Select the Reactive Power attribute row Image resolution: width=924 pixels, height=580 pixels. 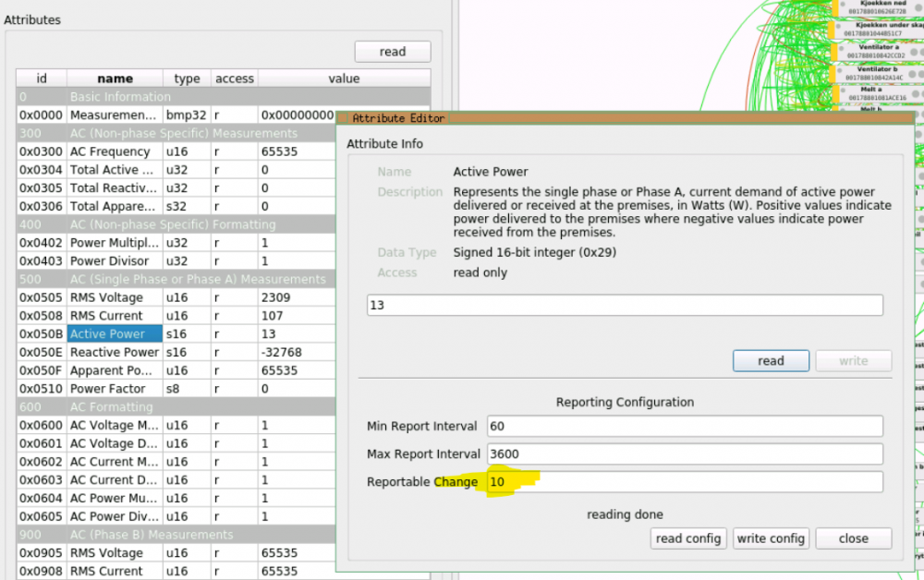click(x=114, y=352)
